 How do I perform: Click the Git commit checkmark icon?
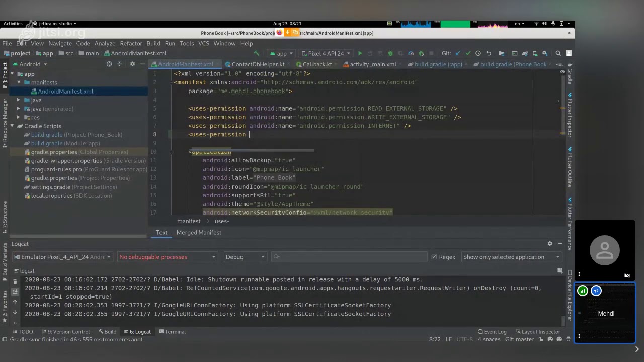pos(468,53)
